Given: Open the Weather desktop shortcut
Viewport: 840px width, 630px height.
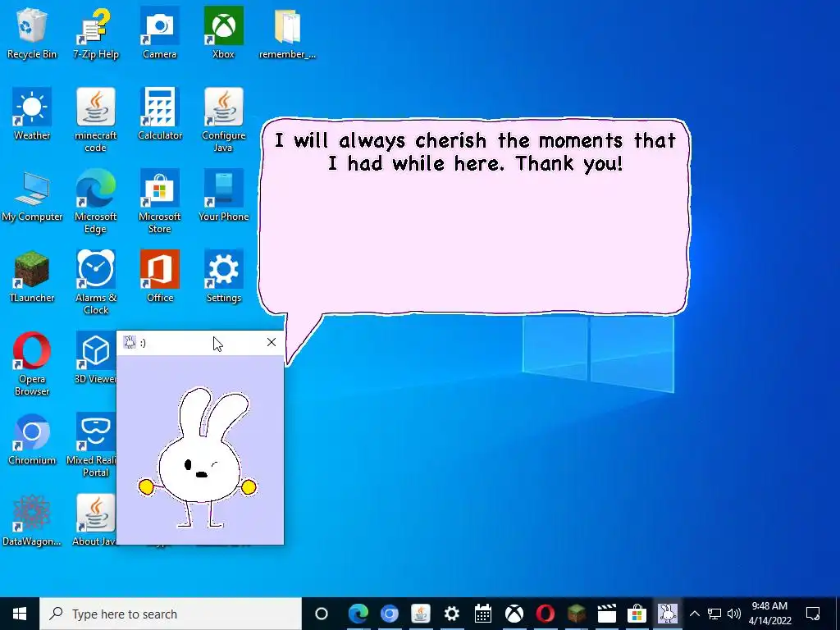Looking at the screenshot, I should pos(32,113).
